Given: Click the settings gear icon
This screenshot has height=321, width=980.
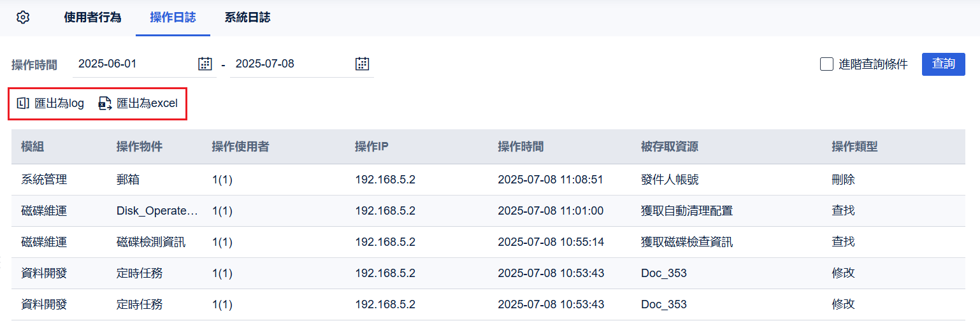Looking at the screenshot, I should tap(23, 18).
